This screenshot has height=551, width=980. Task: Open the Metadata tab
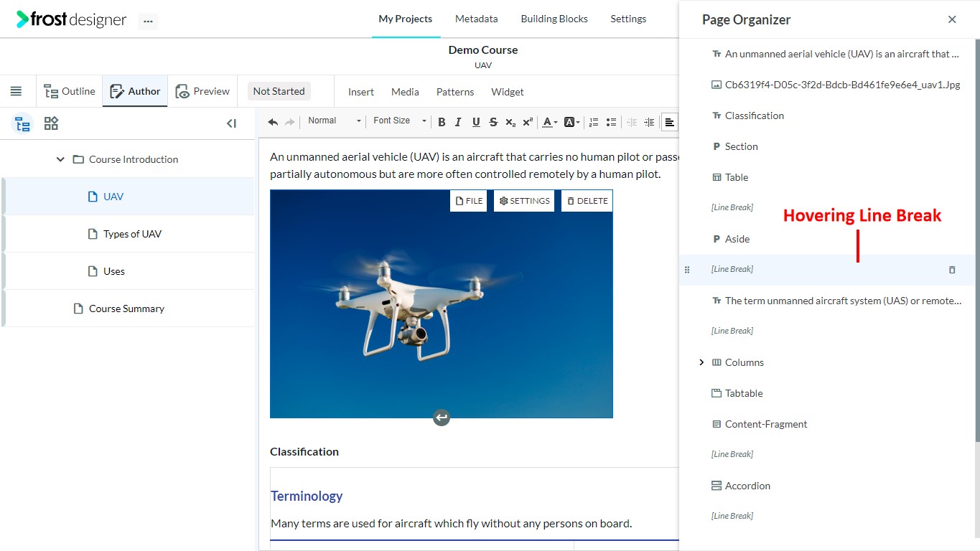tap(476, 19)
